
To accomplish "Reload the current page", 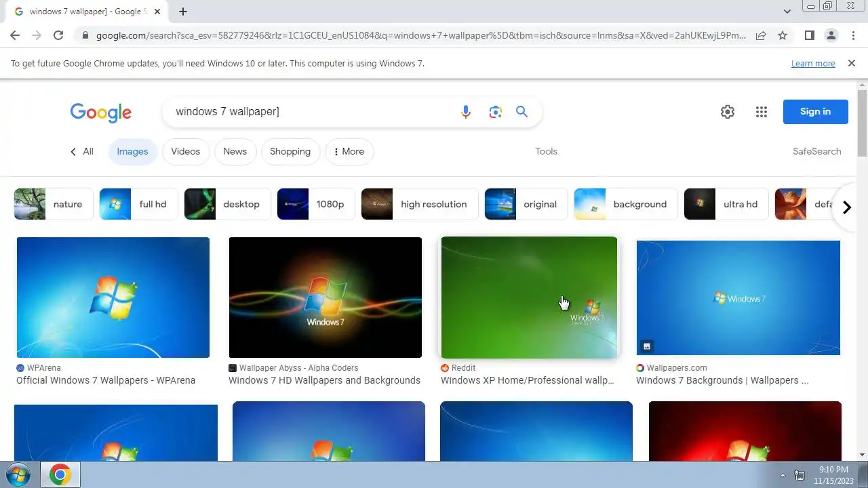I will tap(58, 35).
